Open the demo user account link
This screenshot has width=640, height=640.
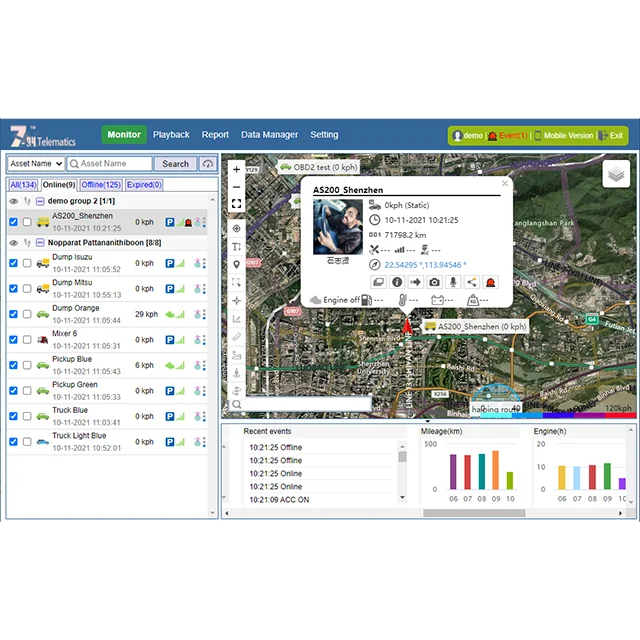tap(468, 136)
